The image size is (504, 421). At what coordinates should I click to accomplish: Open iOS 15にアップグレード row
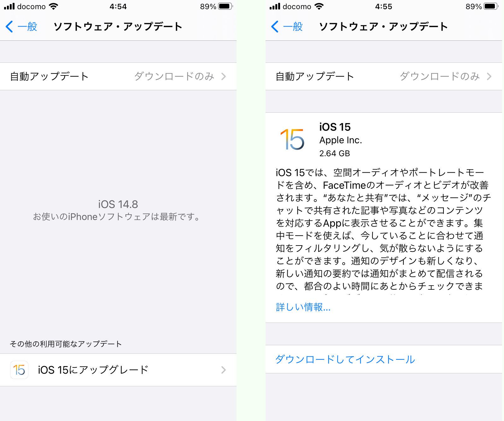pyautogui.click(x=118, y=370)
